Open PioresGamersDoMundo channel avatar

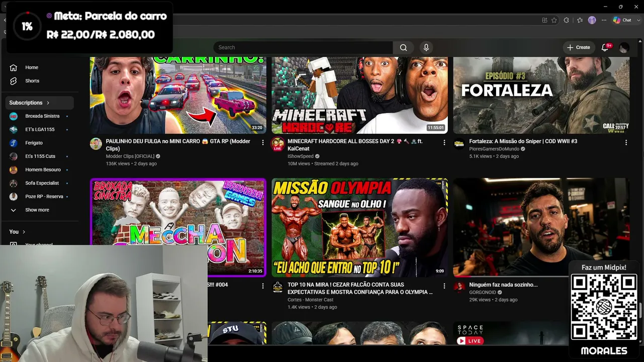coord(459,144)
